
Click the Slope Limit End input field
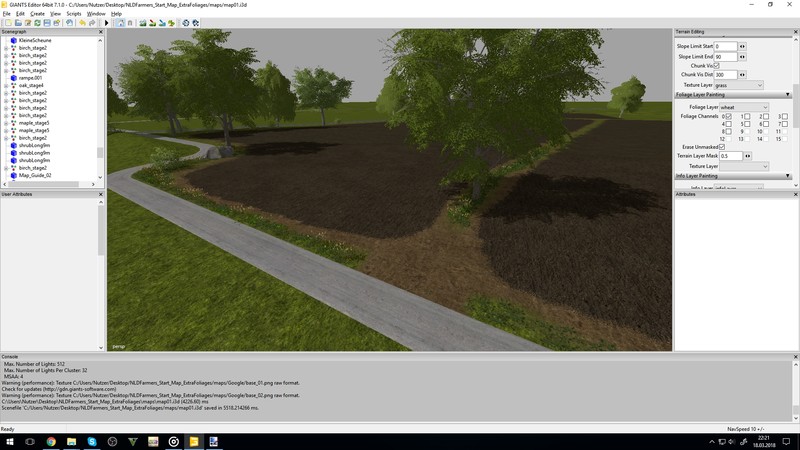pyautogui.click(x=726, y=57)
